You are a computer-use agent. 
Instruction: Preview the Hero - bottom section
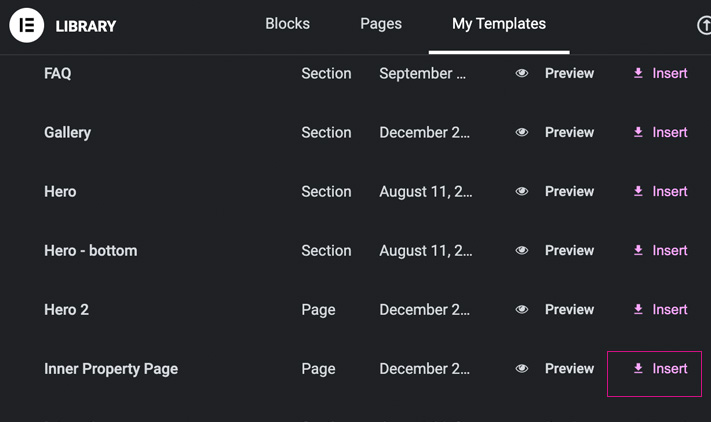569,250
